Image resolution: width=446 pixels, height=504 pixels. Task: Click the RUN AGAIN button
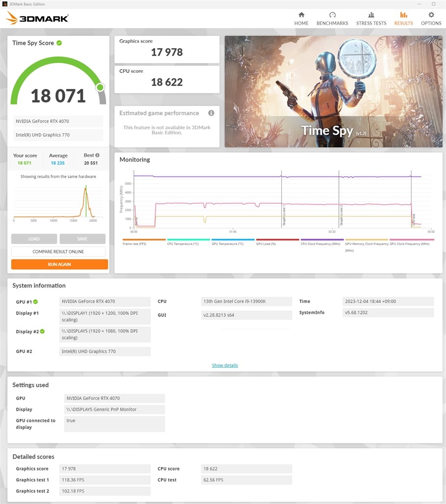(x=59, y=264)
